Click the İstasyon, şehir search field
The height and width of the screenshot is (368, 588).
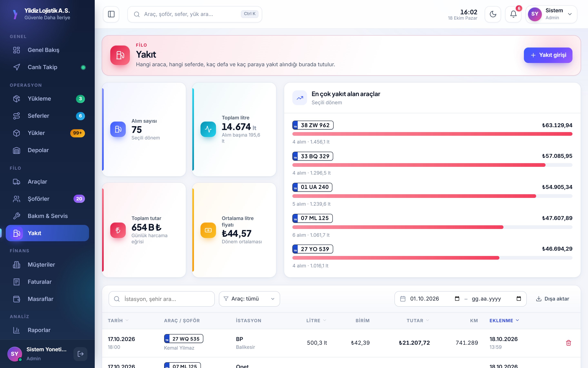tap(161, 299)
